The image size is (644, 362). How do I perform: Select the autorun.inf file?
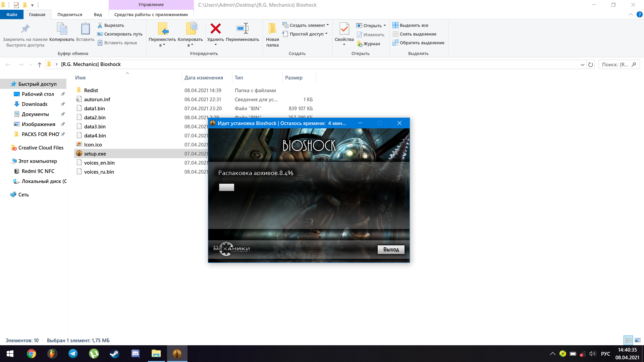(x=97, y=100)
